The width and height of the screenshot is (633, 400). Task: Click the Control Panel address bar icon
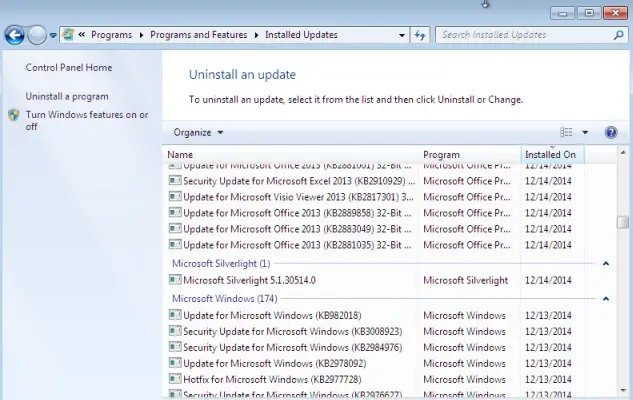click(69, 35)
